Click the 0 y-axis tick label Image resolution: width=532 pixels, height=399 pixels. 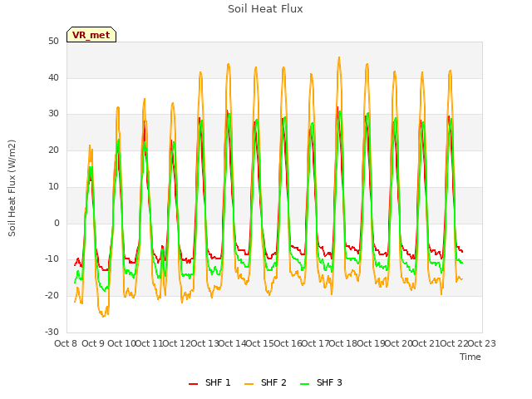coord(57,223)
